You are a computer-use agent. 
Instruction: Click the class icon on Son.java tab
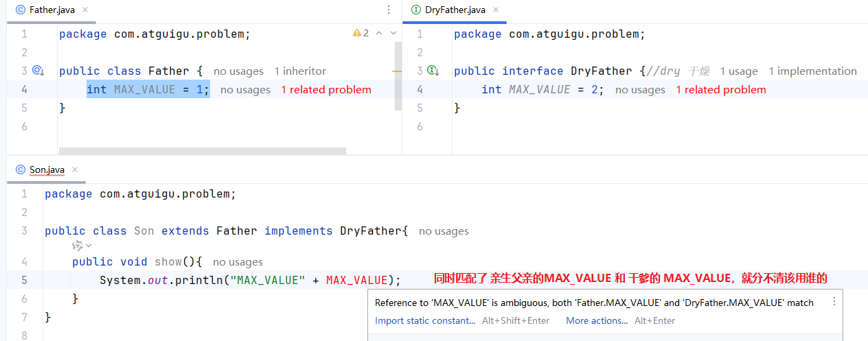(x=20, y=169)
